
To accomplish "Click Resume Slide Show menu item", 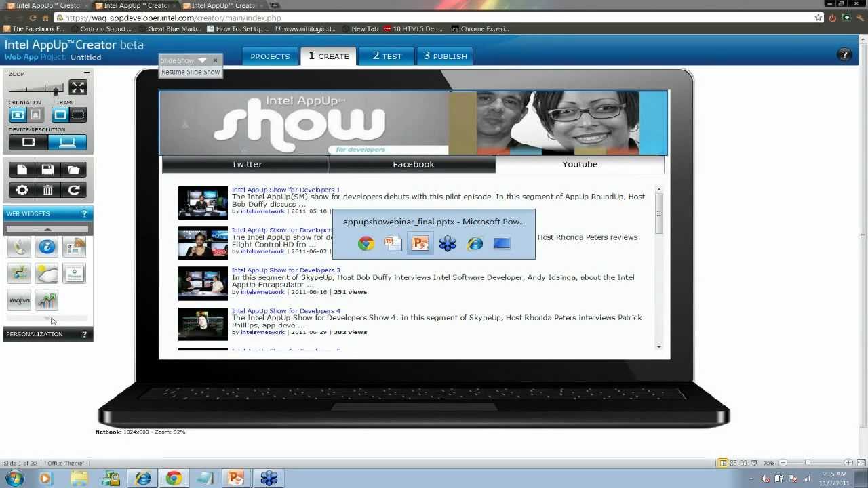I will 191,72.
